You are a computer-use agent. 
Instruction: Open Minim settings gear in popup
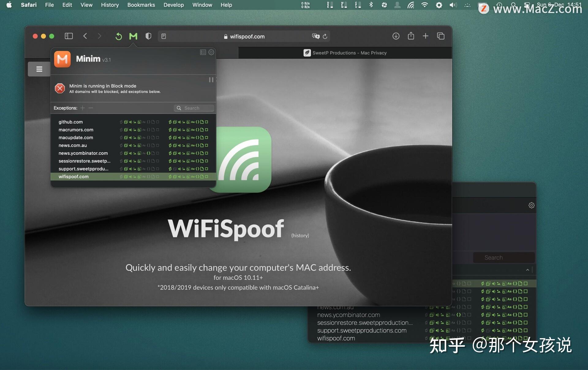(x=211, y=52)
